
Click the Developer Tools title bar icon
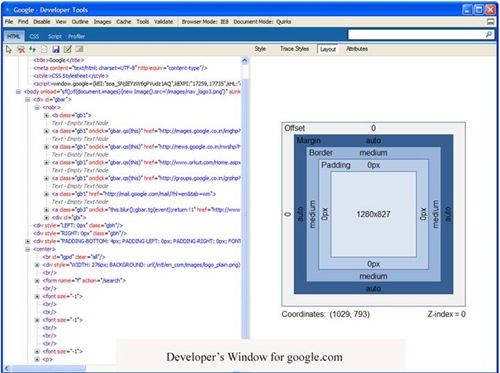[8, 10]
